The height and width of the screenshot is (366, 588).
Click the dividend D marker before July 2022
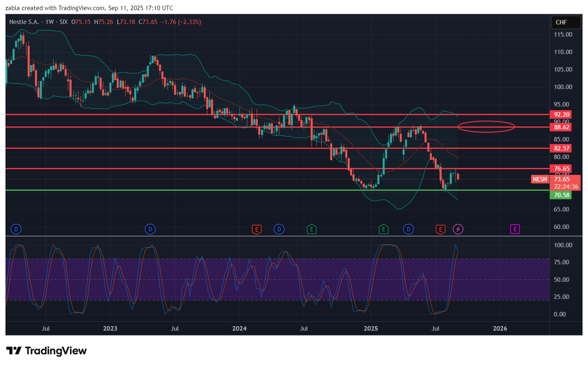(16, 229)
